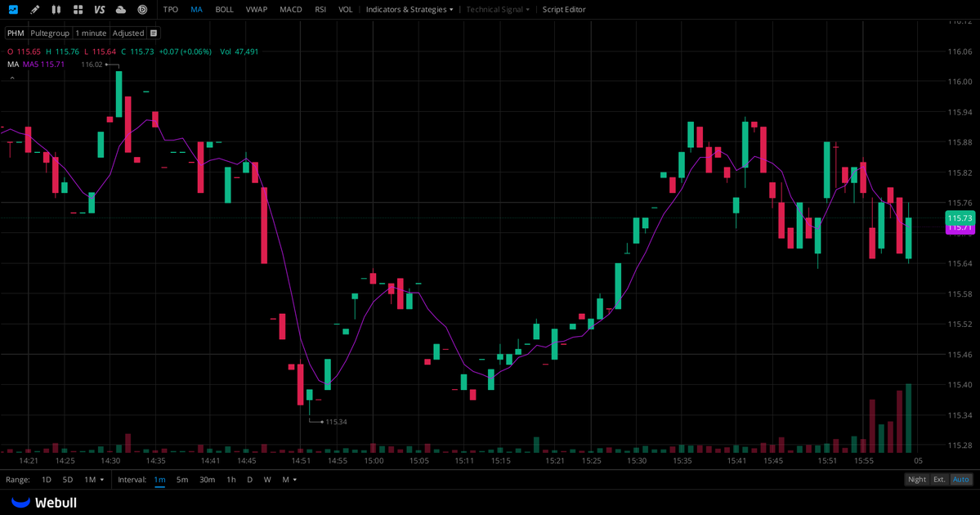Toggle the VWAP indicator
The height and width of the screenshot is (515, 980).
pyautogui.click(x=257, y=9)
